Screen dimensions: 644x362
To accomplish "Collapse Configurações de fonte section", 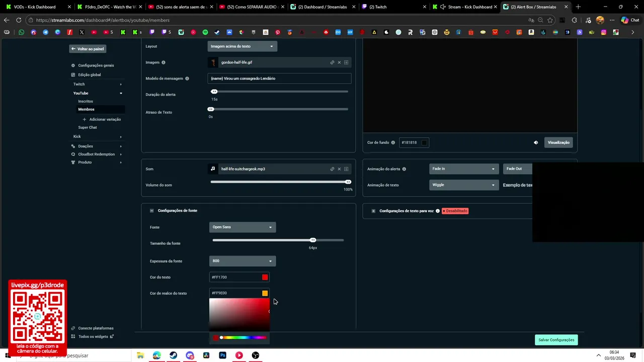I will point(151,211).
